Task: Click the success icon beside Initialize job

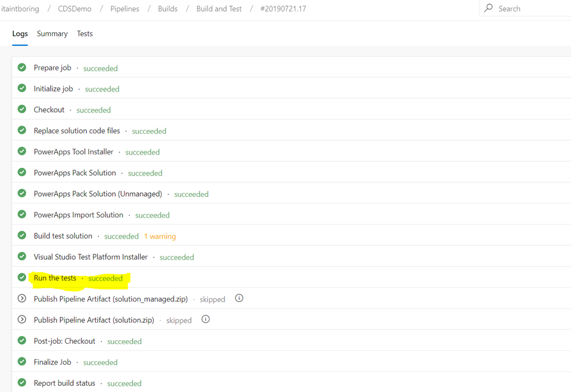Action: (x=22, y=88)
